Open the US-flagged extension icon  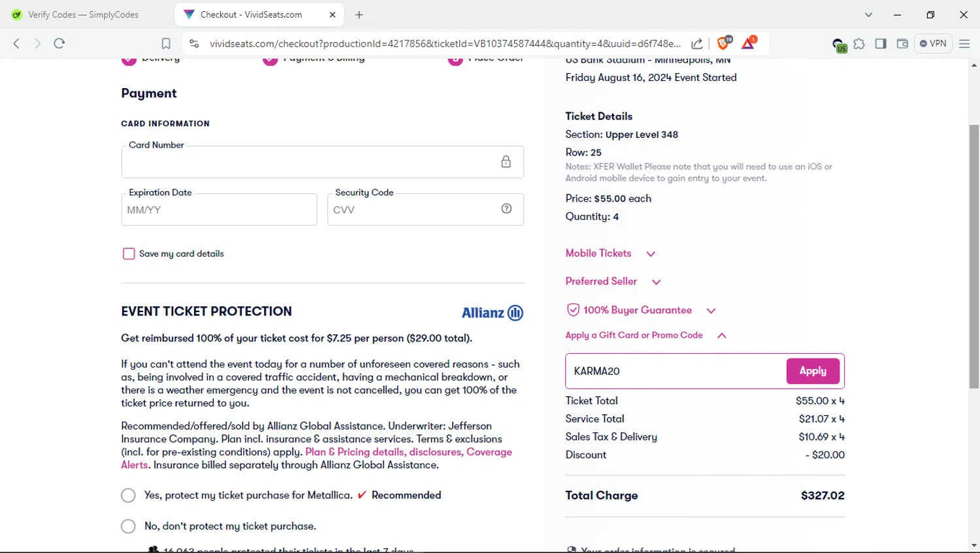click(839, 45)
